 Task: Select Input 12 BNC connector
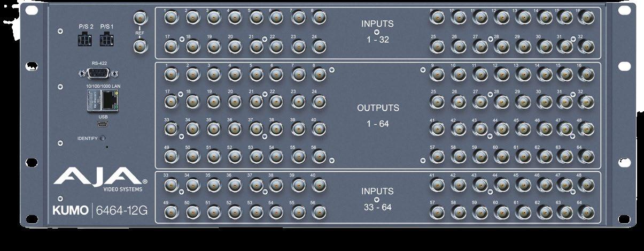501,18
